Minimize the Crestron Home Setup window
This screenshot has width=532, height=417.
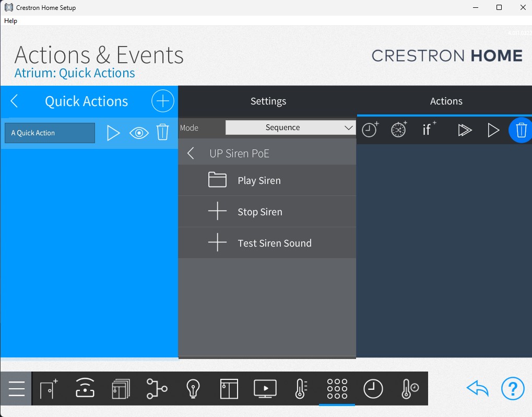click(x=476, y=7)
